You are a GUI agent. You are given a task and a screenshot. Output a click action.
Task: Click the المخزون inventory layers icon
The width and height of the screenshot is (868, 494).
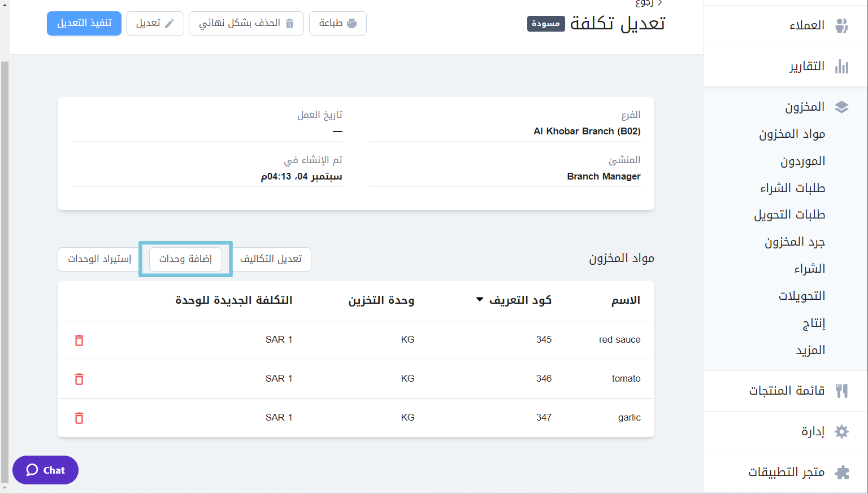pyautogui.click(x=842, y=106)
